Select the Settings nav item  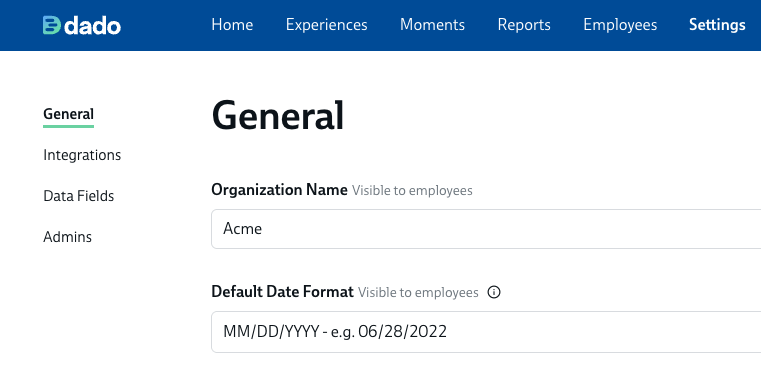click(717, 25)
